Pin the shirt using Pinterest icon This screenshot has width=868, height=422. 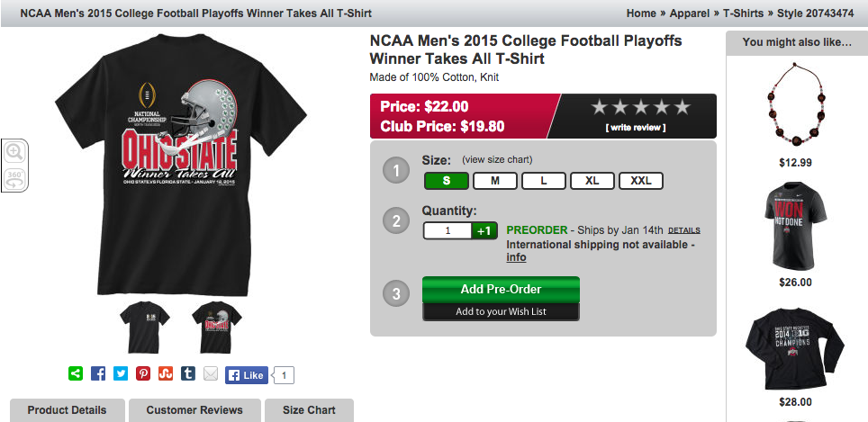[143, 373]
